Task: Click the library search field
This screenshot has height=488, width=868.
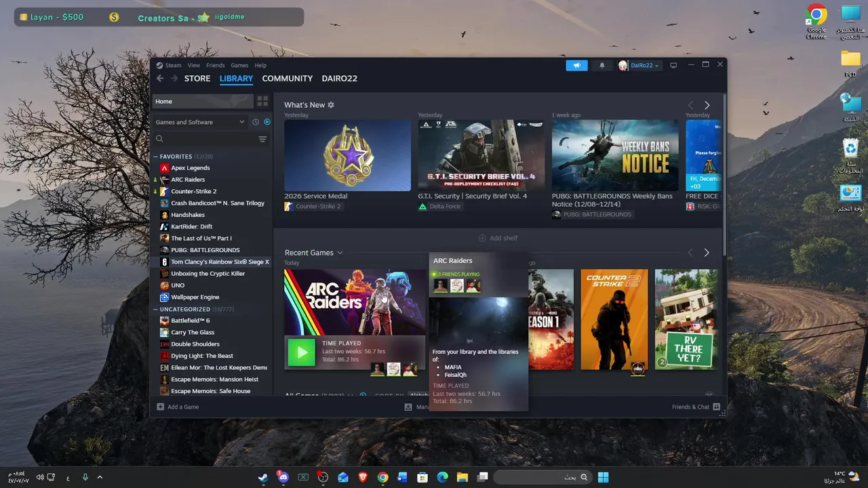Action: point(203,139)
